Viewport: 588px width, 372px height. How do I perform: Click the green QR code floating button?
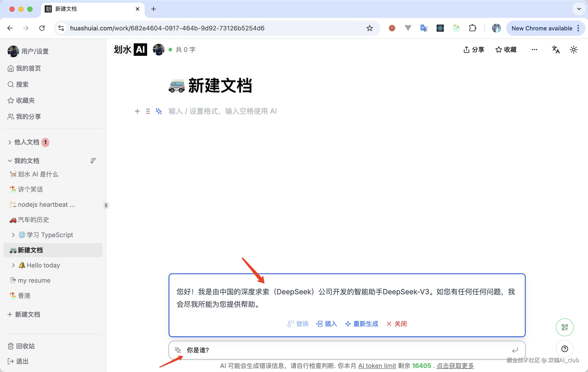pyautogui.click(x=565, y=327)
